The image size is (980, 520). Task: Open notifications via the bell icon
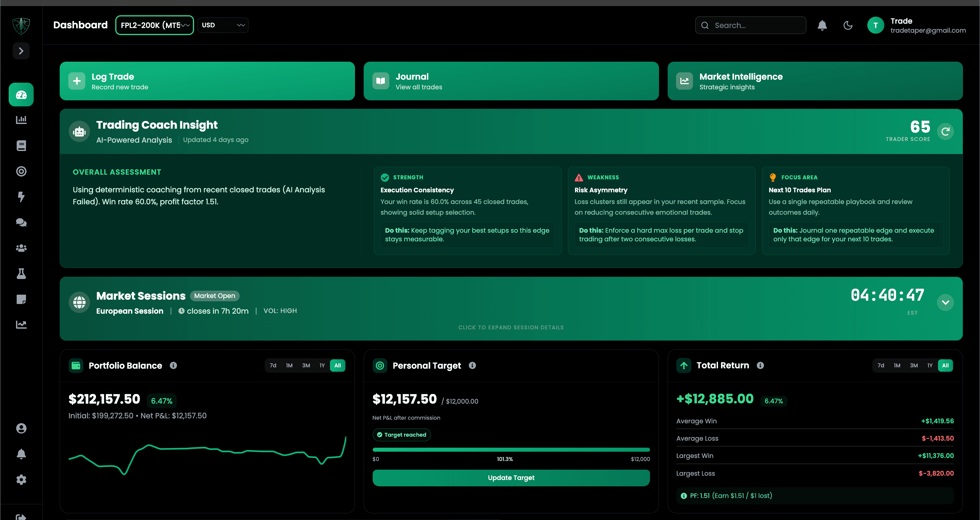[822, 25]
